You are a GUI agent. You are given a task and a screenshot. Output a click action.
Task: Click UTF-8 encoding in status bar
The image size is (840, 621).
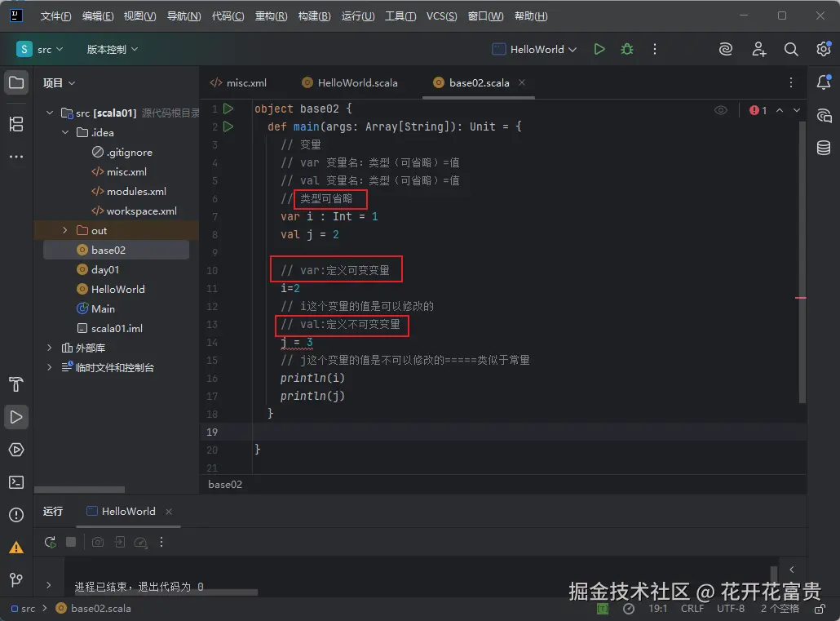pyautogui.click(x=731, y=609)
